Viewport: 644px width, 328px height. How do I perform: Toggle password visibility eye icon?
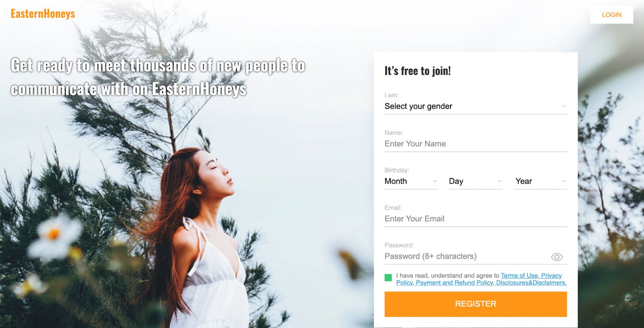point(557,257)
